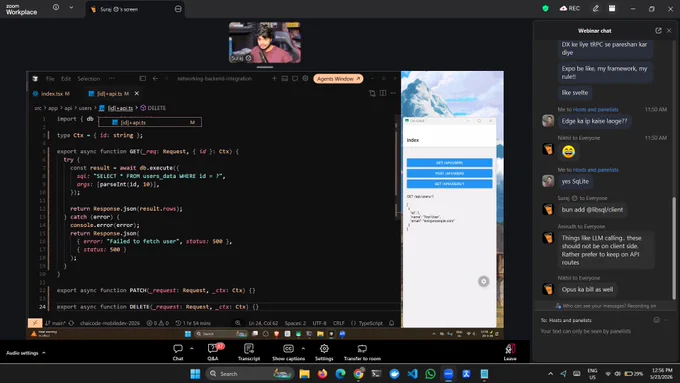Open the [id]+api.ts breadcrumb item
This screenshot has width=680, height=383.
116,108
